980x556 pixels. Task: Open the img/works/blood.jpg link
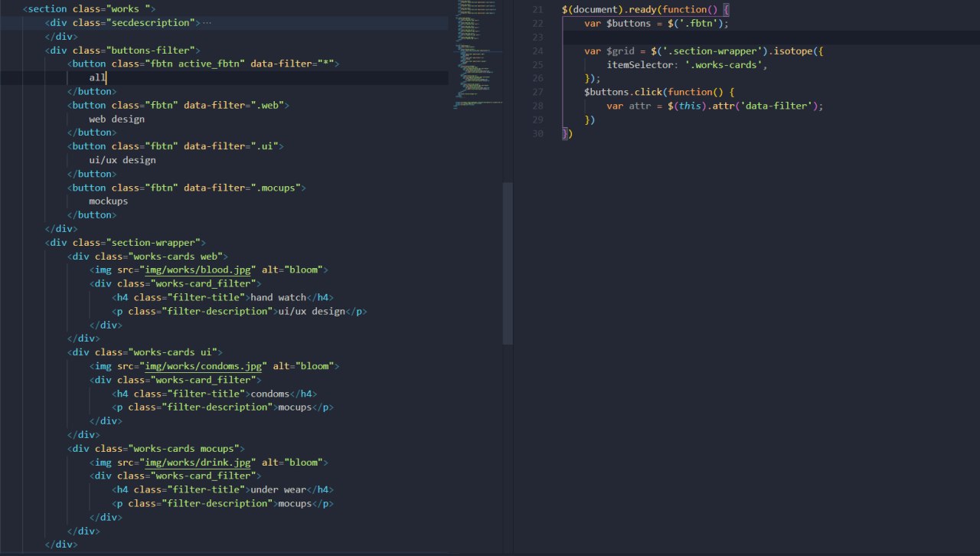pos(198,270)
